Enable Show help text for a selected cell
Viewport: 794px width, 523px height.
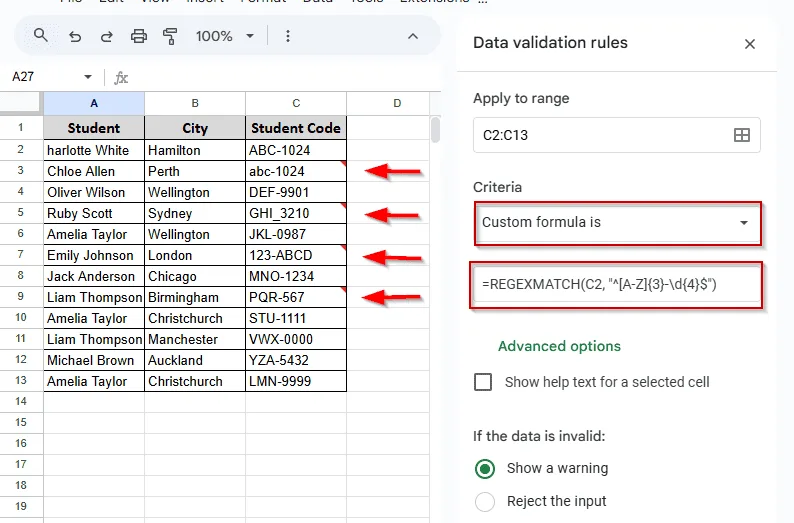pos(483,382)
